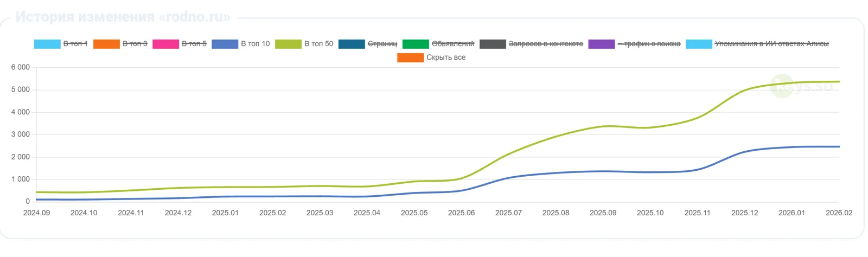Click y-axis value '3 000'
The image size is (868, 257).
(21, 134)
